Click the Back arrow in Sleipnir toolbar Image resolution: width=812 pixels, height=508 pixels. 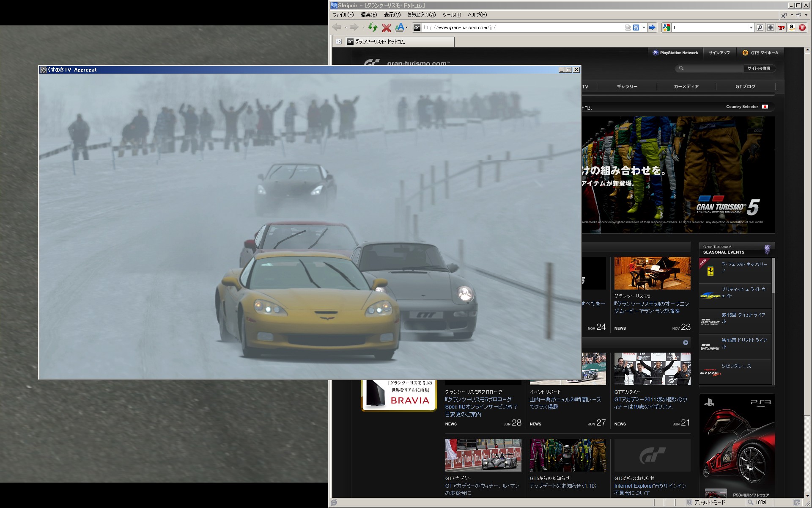[x=337, y=28]
